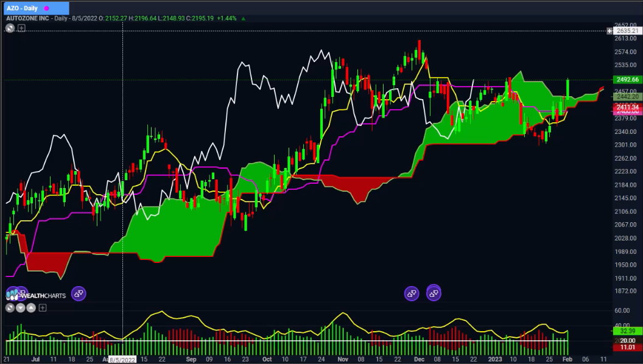Click the plus box icon in the indicator pane

[x=42, y=308]
